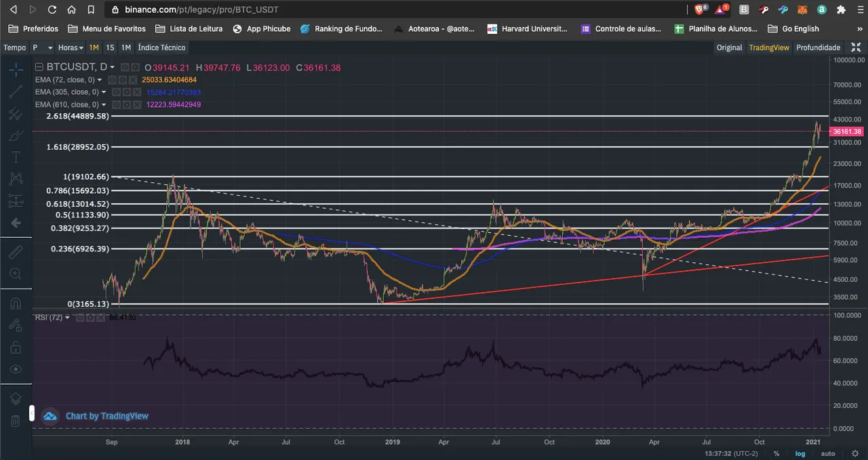This screenshot has height=460, width=868.
Task: Click the back arrow tool icon
Action: pyautogui.click(x=16, y=223)
